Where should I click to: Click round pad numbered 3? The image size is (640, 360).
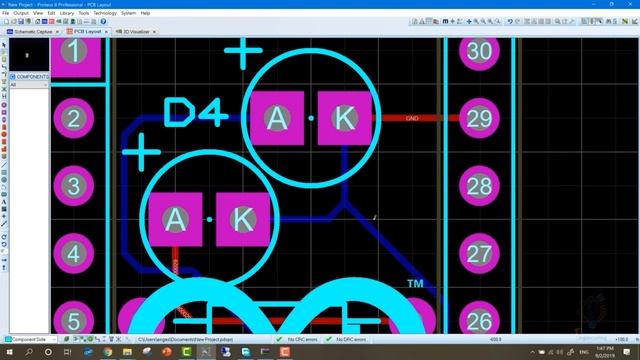[x=73, y=186]
